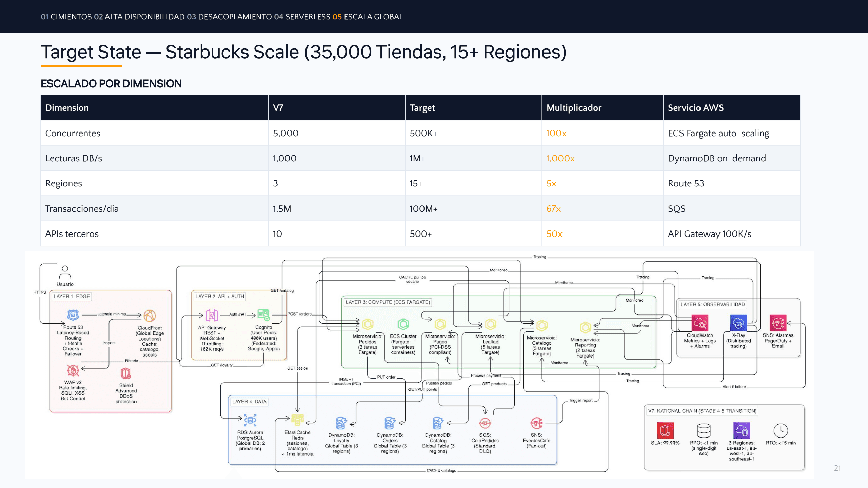Select the ElastiCache Redis icon
This screenshot has height=488, width=868.
coord(297,420)
